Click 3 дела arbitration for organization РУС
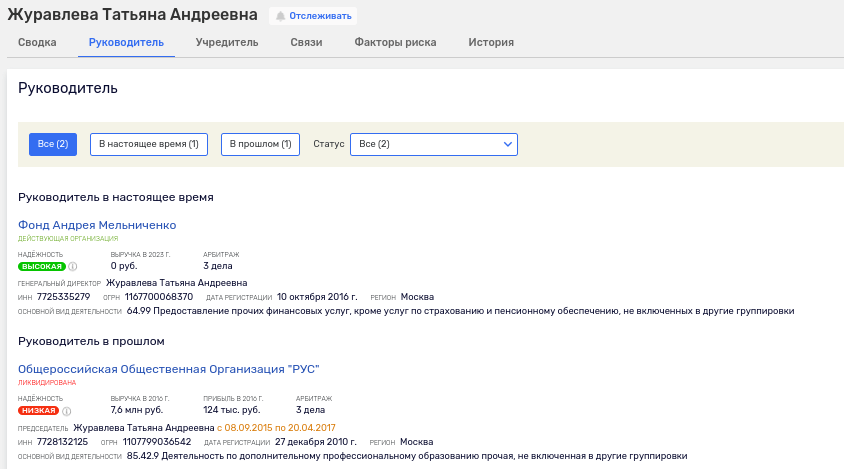Screen dimensions: 844x469 coord(311,410)
